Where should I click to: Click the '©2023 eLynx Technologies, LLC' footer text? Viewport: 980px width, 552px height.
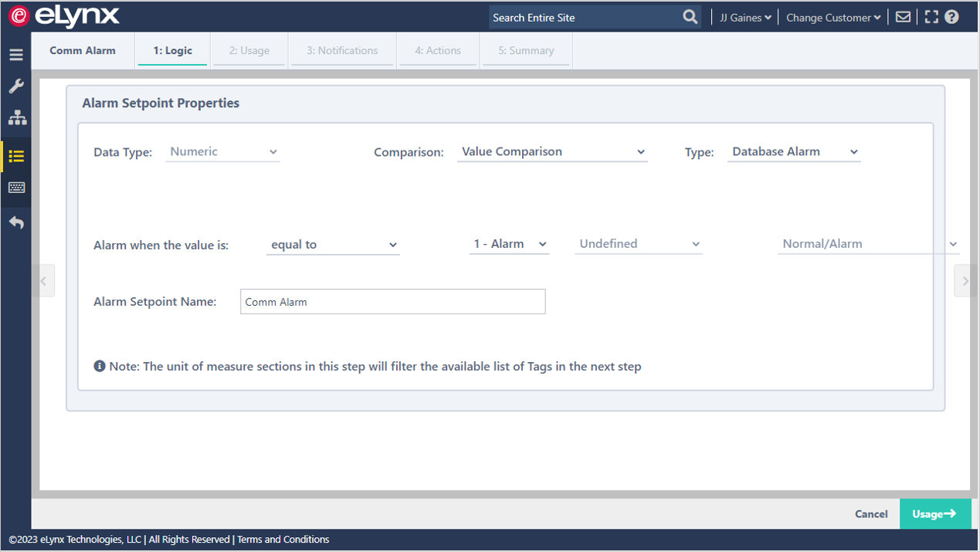pos(76,540)
